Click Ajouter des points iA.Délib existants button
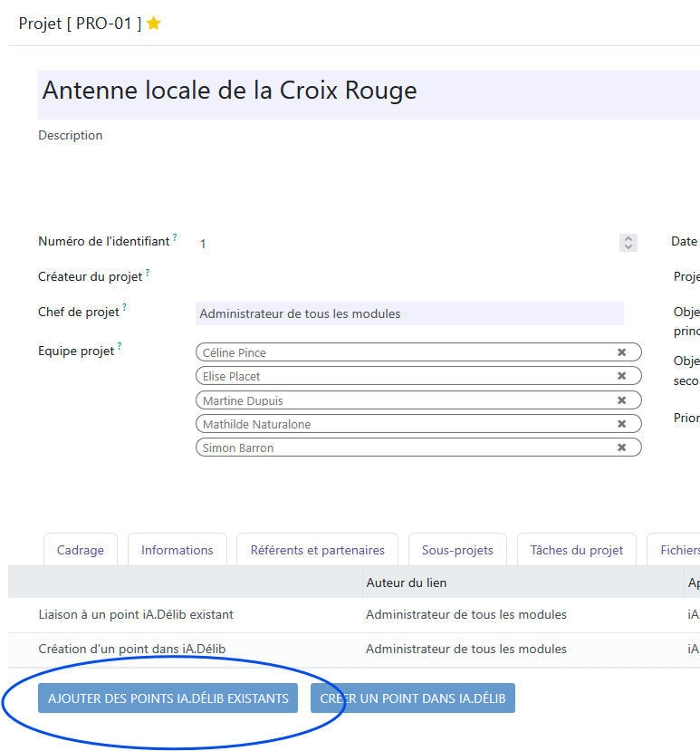700x751 pixels. 168,698
